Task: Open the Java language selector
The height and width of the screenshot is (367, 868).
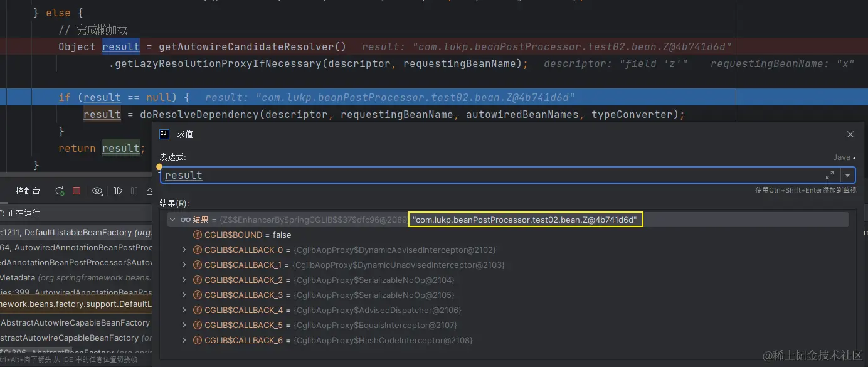Action: pos(844,157)
